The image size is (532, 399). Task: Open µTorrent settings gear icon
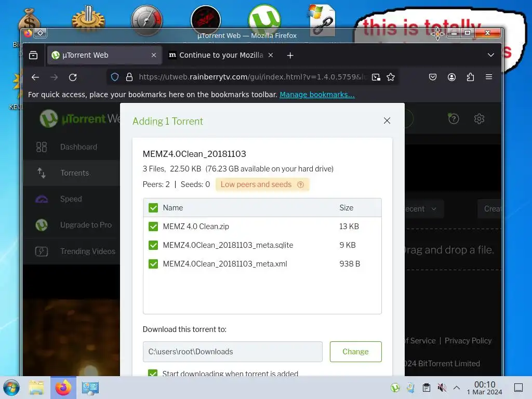[x=479, y=119]
